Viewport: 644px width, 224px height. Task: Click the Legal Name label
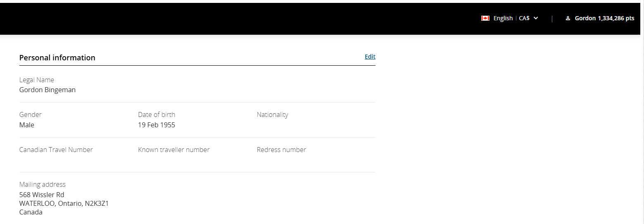[x=37, y=80]
